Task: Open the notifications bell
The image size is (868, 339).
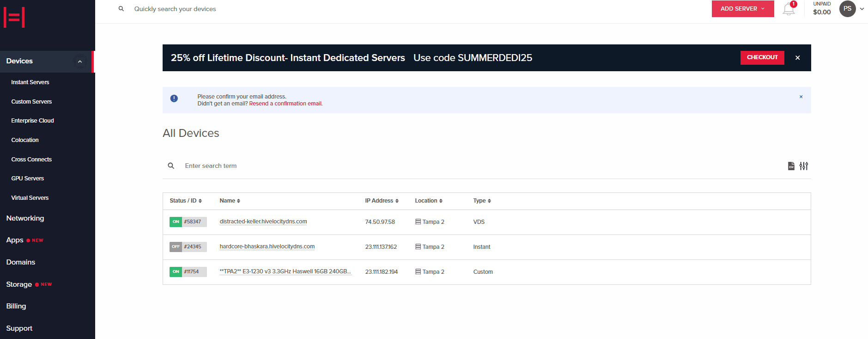Action: pos(789,9)
